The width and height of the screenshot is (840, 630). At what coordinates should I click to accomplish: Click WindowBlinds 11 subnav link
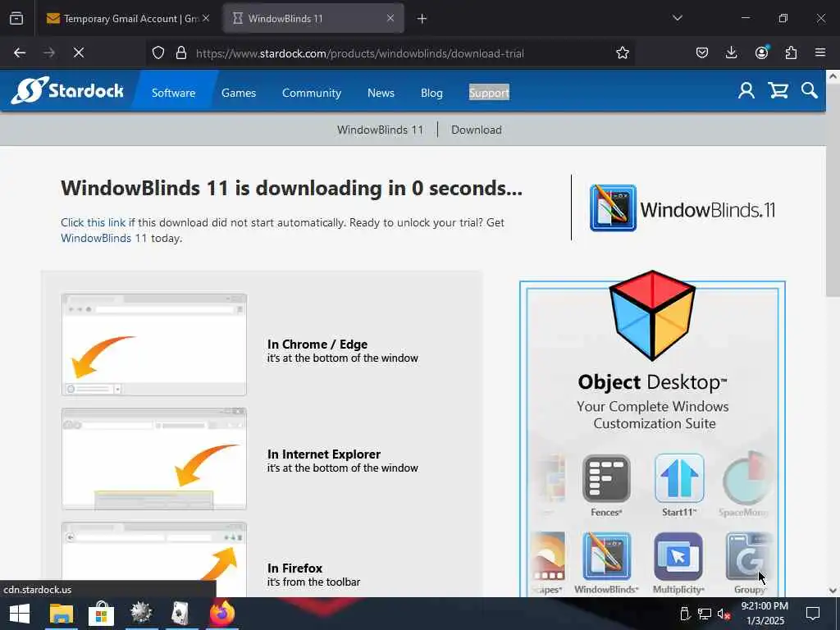click(380, 130)
